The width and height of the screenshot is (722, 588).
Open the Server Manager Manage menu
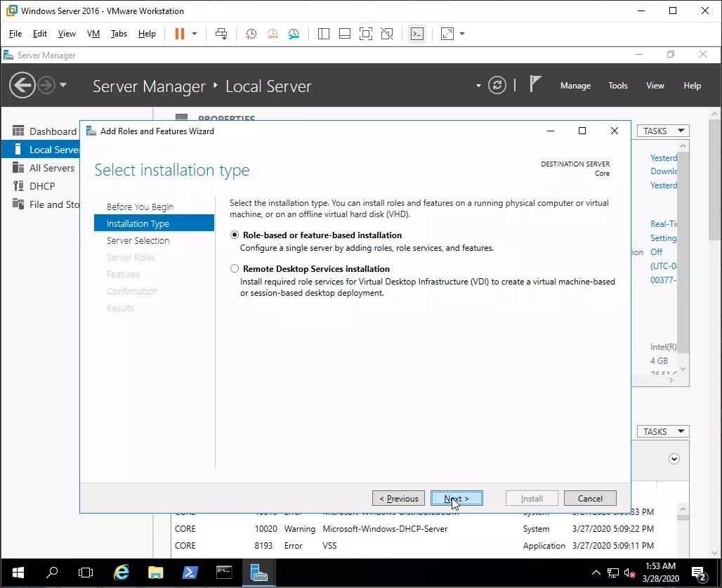pos(576,86)
